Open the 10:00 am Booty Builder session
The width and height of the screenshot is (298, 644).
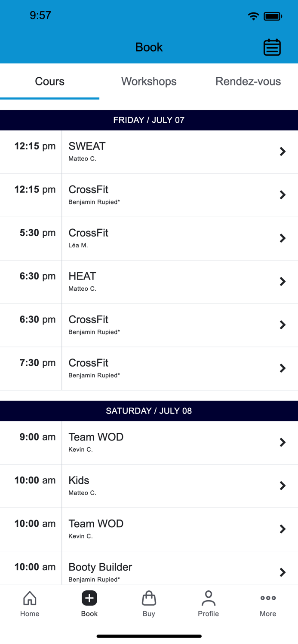point(283,572)
